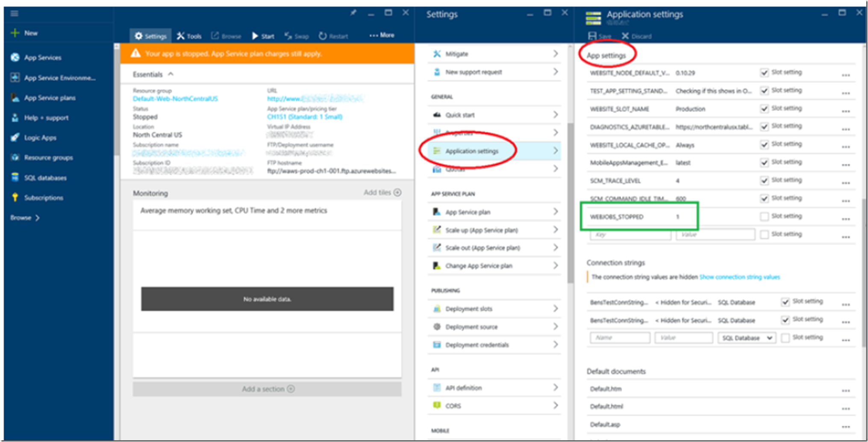The width and height of the screenshot is (868, 442).
Task: Open Change App Service plan item
Action: pyautogui.click(x=495, y=266)
